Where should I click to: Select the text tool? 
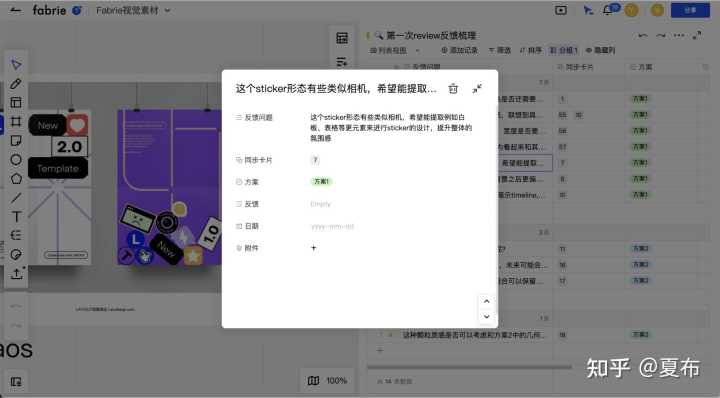16,216
